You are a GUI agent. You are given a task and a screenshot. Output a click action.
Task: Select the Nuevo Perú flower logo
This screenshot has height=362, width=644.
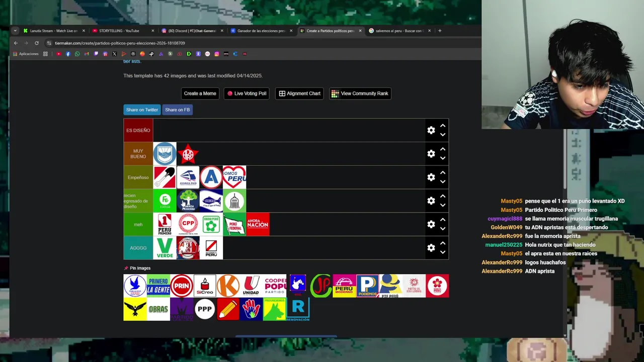click(x=437, y=286)
